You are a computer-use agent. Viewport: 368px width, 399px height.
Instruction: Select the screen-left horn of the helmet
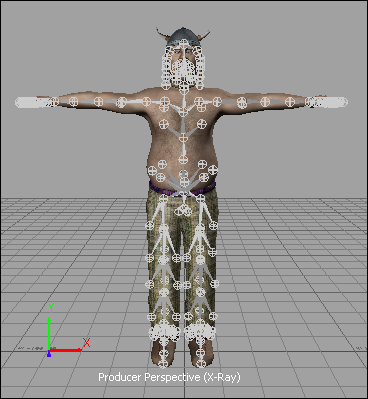tap(162, 34)
